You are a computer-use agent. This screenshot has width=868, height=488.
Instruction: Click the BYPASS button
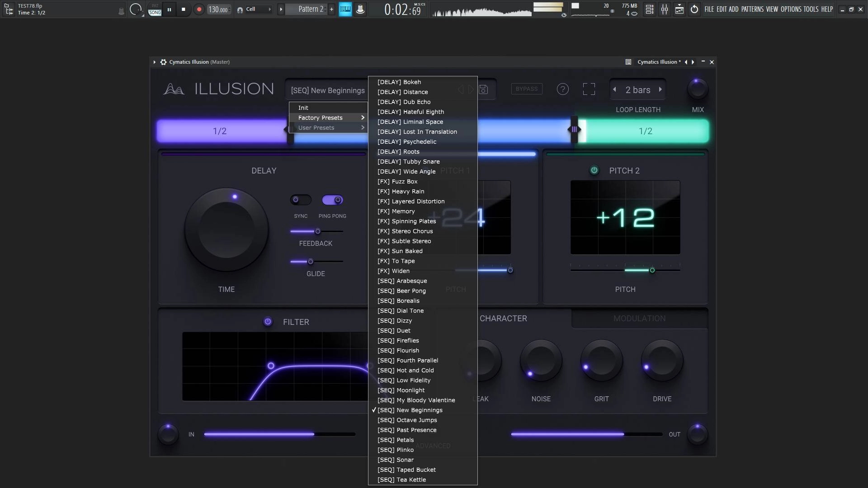[x=527, y=89]
